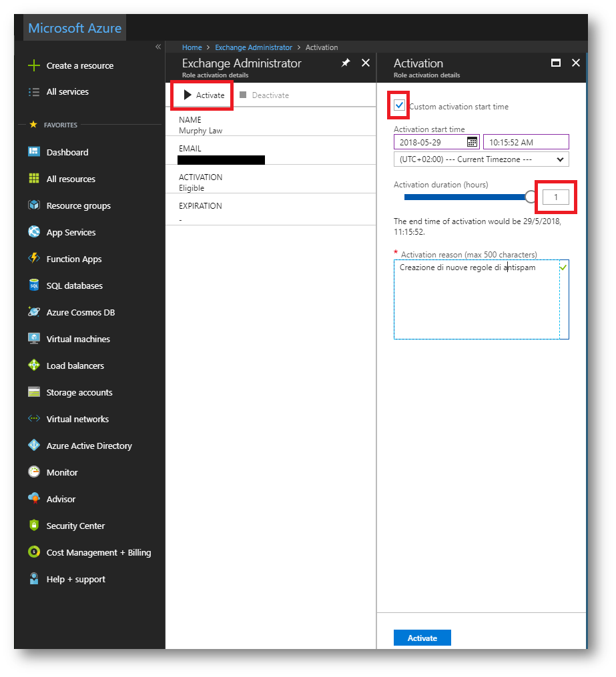
Task: Click the Storage accounts icon
Action: point(34,392)
